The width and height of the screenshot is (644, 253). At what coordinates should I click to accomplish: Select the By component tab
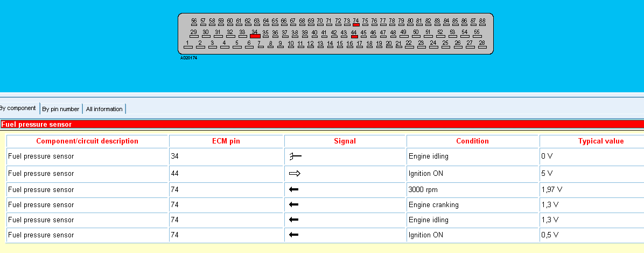[18, 108]
